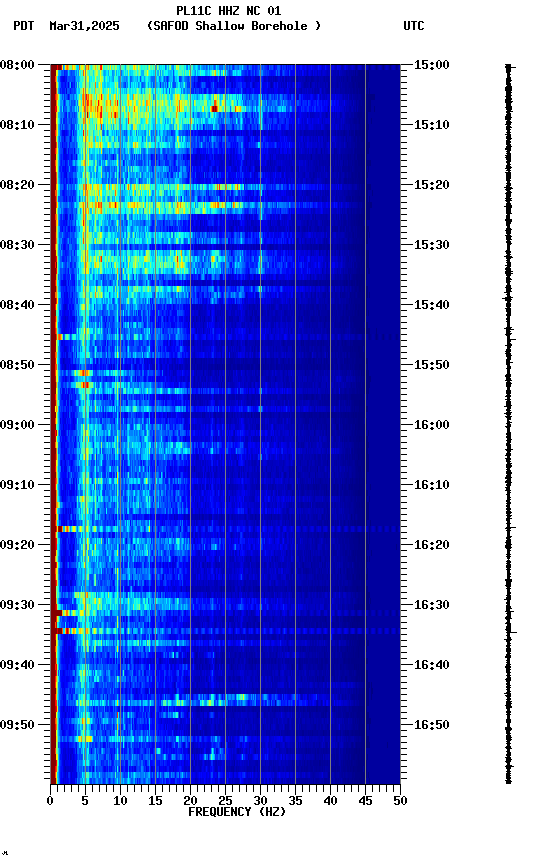
Task: Click the '16:30' UTC time label
Action: (432, 605)
